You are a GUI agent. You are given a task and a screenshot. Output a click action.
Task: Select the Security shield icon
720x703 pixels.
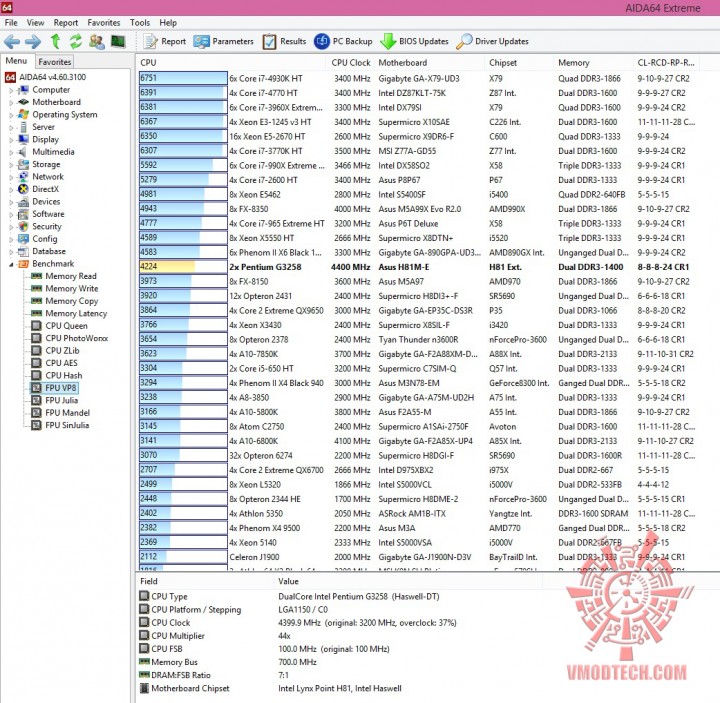pos(23,226)
